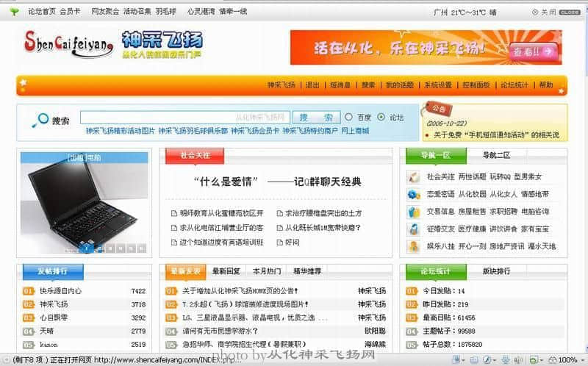
Task: Switch to the 本月热门 tab
Action: coord(267,271)
